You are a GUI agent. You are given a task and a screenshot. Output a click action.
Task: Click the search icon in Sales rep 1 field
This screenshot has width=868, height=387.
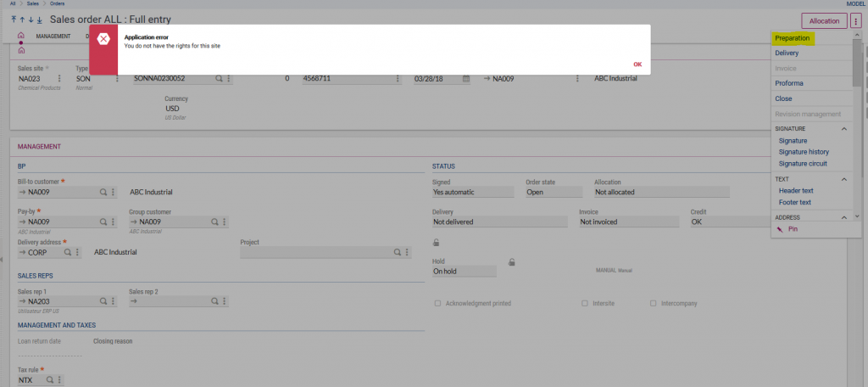(103, 301)
